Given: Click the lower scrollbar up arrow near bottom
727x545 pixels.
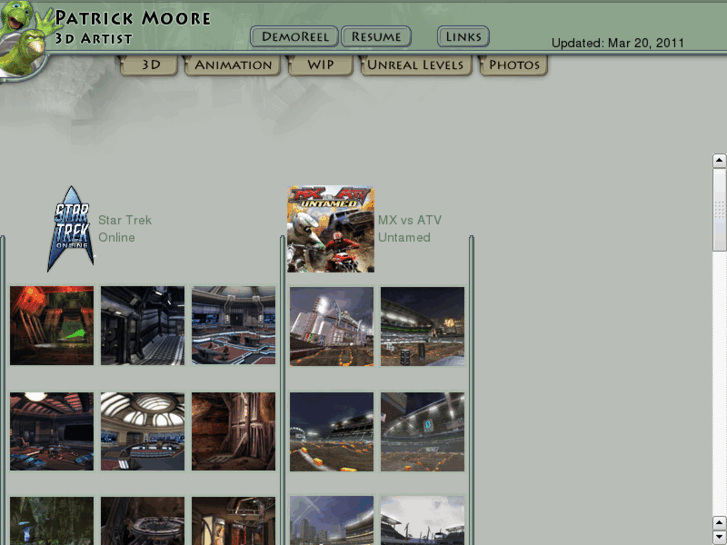Looking at the screenshot, I should point(719,523).
